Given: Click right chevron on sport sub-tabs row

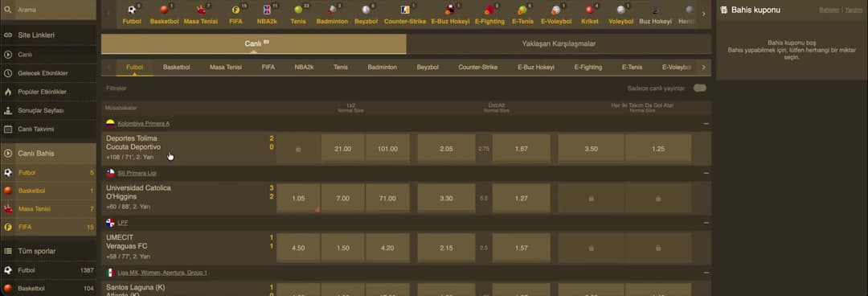Looking at the screenshot, I should pos(703,67).
